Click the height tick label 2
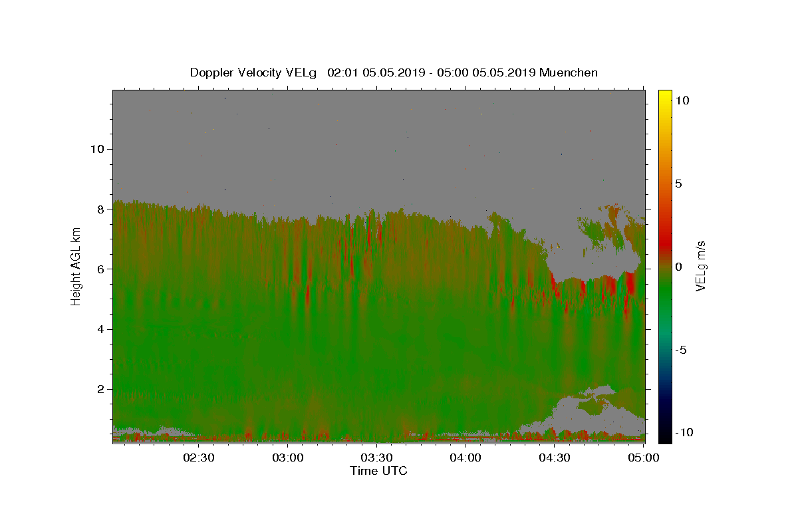The height and width of the screenshot is (532, 798). [x=99, y=389]
